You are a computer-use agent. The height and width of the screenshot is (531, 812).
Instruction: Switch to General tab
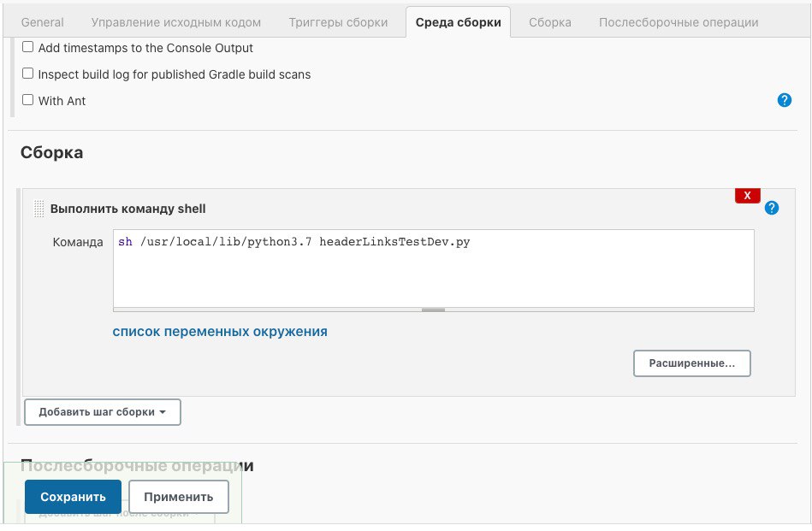[x=42, y=22]
